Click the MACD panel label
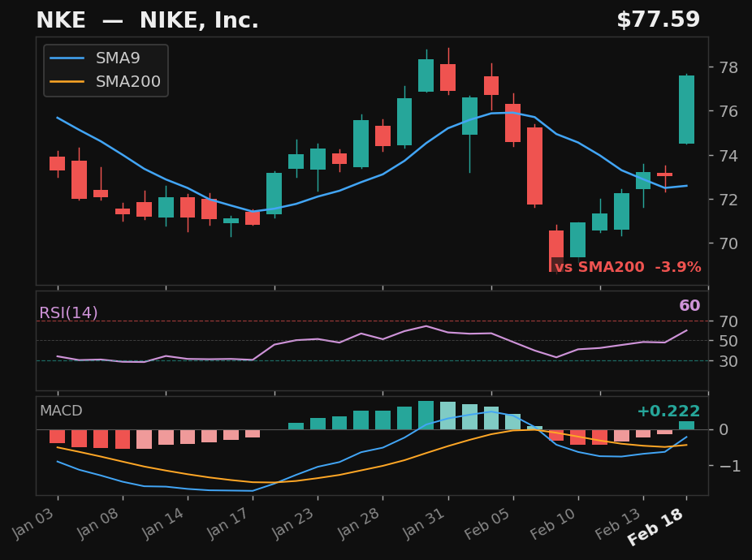 [62, 411]
